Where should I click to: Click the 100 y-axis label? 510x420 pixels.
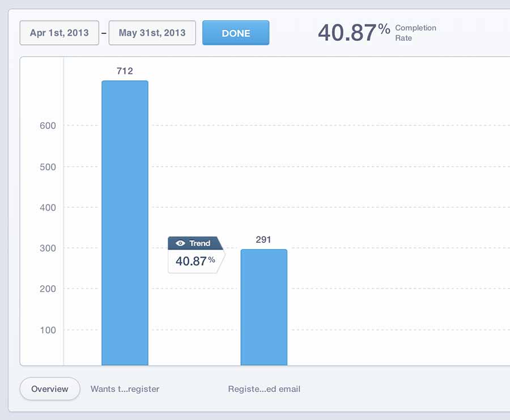(x=48, y=330)
